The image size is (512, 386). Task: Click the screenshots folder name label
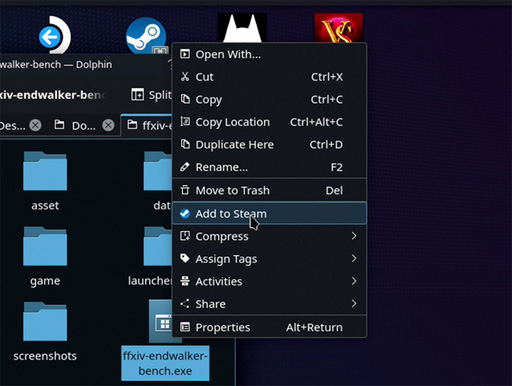pos(45,356)
